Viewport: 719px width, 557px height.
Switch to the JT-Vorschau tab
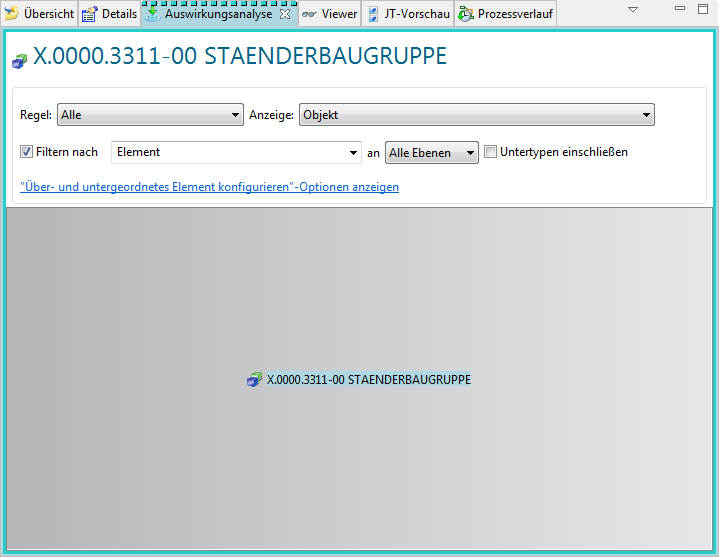(408, 14)
